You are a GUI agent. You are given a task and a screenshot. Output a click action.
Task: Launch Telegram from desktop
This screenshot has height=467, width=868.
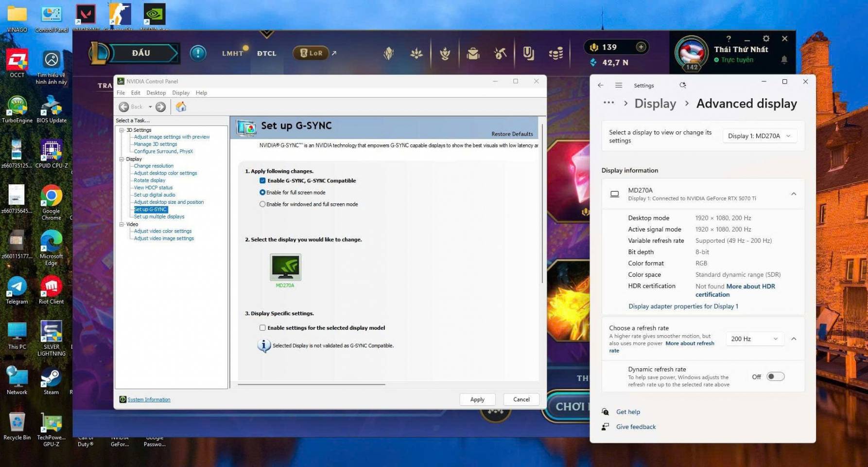click(17, 290)
